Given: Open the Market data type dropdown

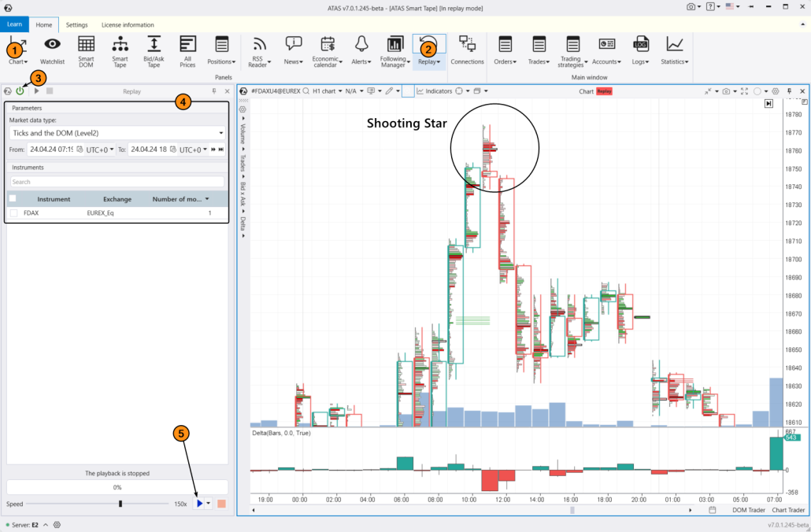Looking at the screenshot, I should coord(117,131).
